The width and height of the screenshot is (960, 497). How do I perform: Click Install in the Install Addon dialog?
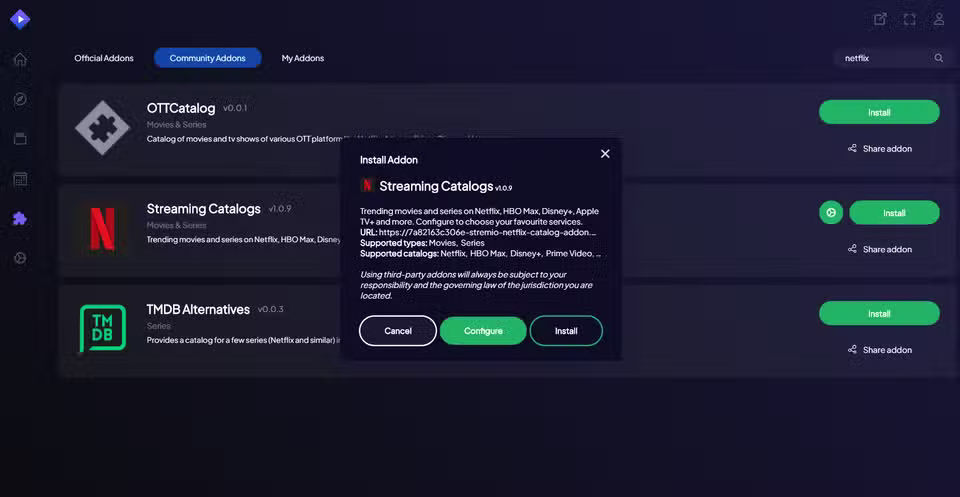(566, 331)
